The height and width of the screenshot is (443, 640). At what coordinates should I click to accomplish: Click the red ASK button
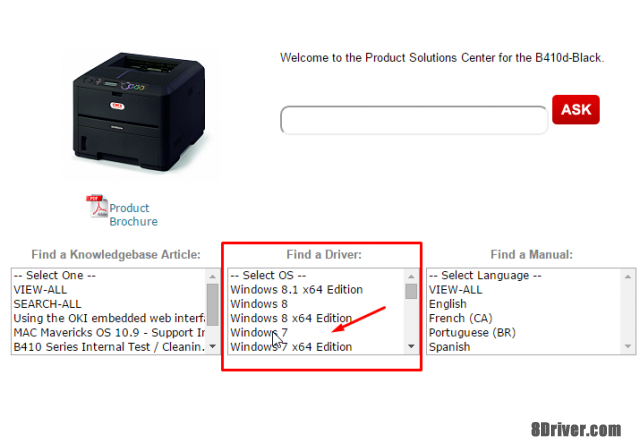576,109
